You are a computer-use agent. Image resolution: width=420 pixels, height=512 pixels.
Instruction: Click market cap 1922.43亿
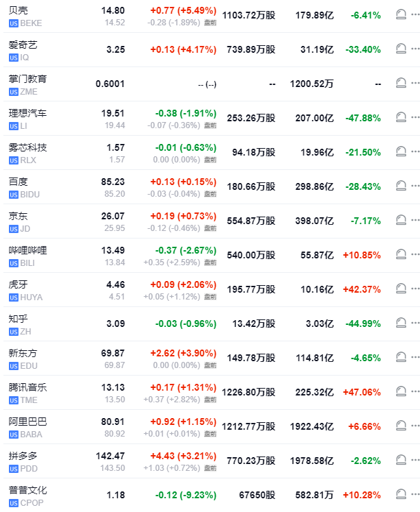pos(312,426)
